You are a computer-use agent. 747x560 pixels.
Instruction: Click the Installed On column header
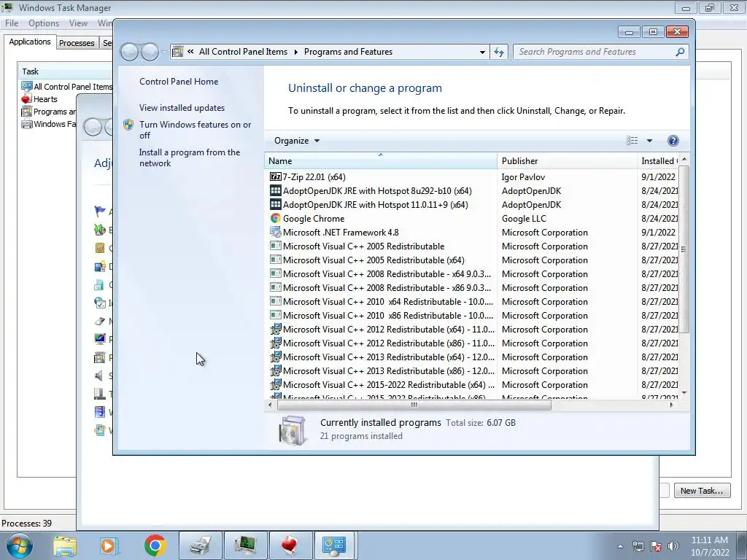pos(659,161)
